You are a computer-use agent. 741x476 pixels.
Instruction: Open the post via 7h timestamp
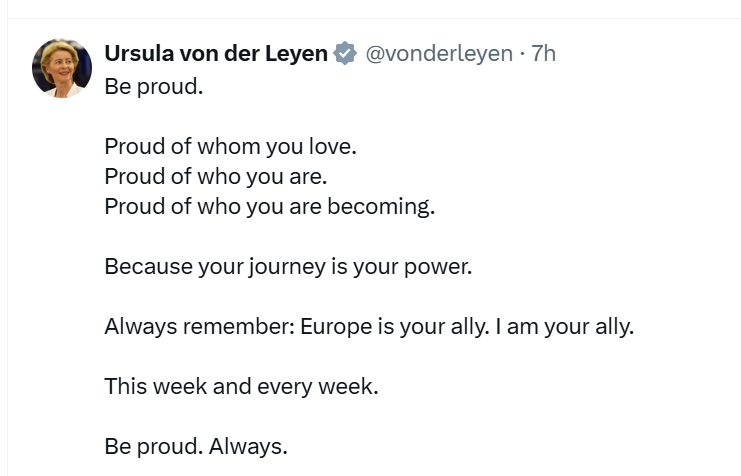tap(543, 53)
